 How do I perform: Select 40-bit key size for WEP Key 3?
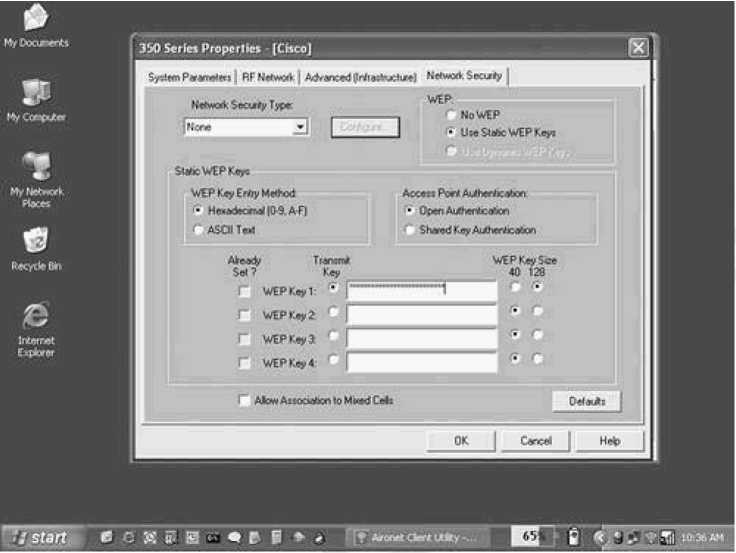click(515, 335)
